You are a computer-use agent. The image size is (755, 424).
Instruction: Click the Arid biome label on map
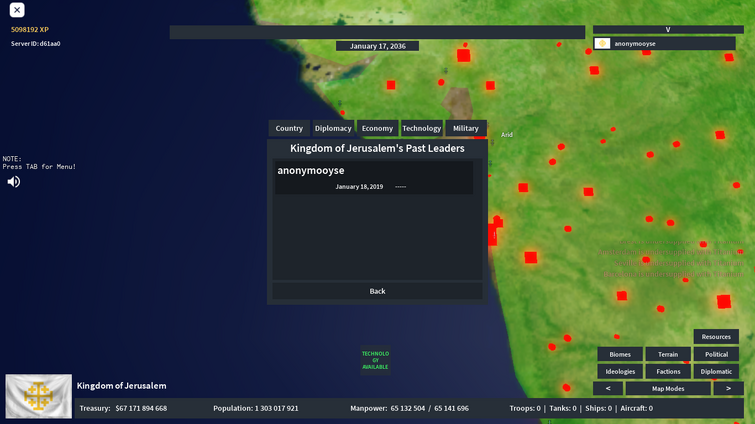(x=507, y=135)
